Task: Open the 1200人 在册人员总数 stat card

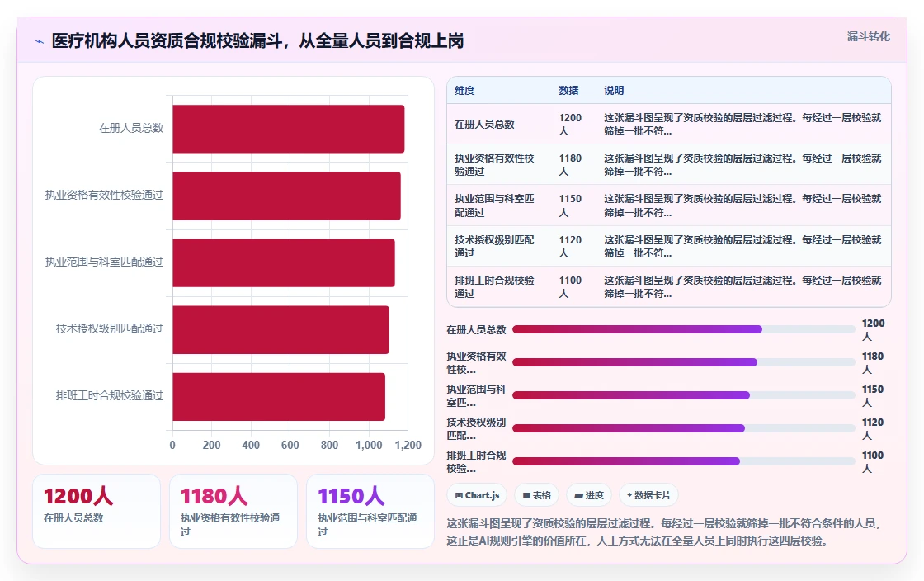Action: [x=97, y=511]
